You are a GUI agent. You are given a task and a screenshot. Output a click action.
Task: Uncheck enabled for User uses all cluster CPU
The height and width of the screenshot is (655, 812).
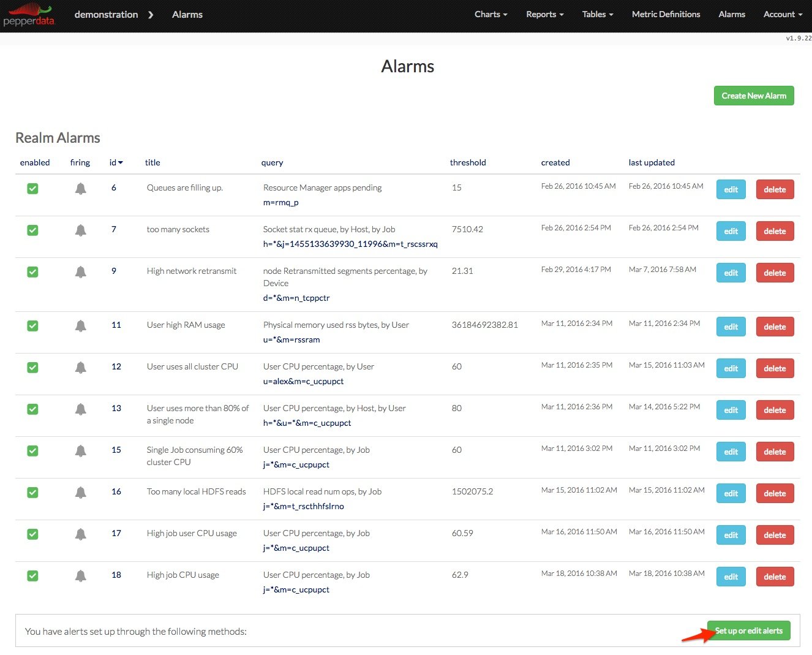tap(33, 368)
